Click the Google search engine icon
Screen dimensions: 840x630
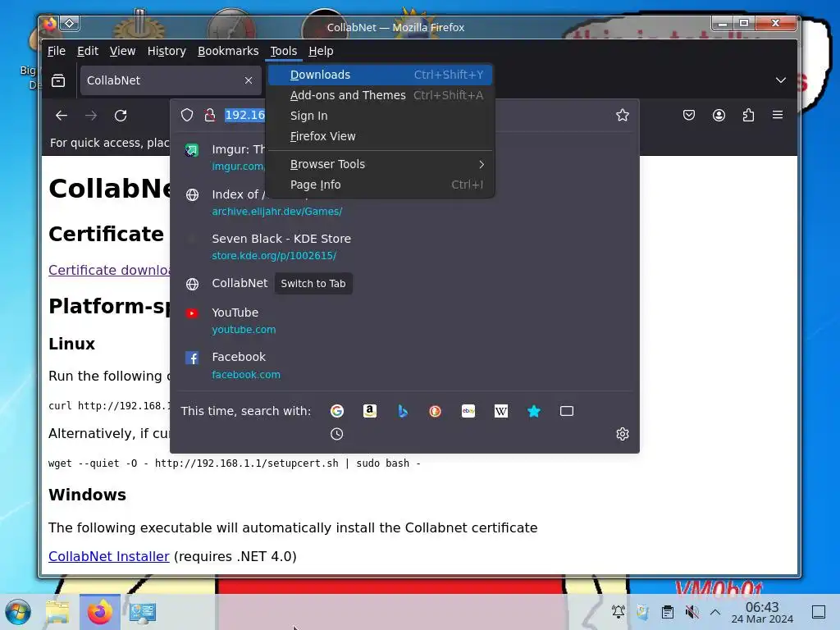pos(337,411)
